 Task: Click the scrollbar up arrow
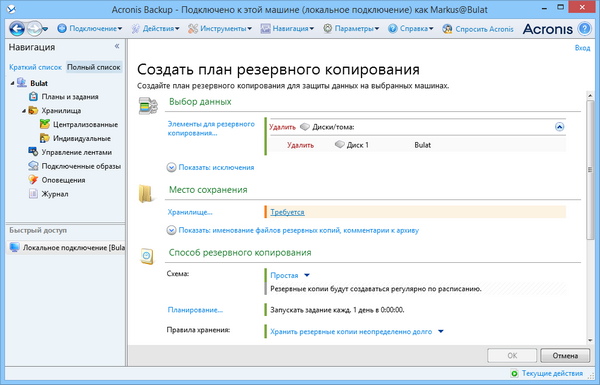[590, 96]
